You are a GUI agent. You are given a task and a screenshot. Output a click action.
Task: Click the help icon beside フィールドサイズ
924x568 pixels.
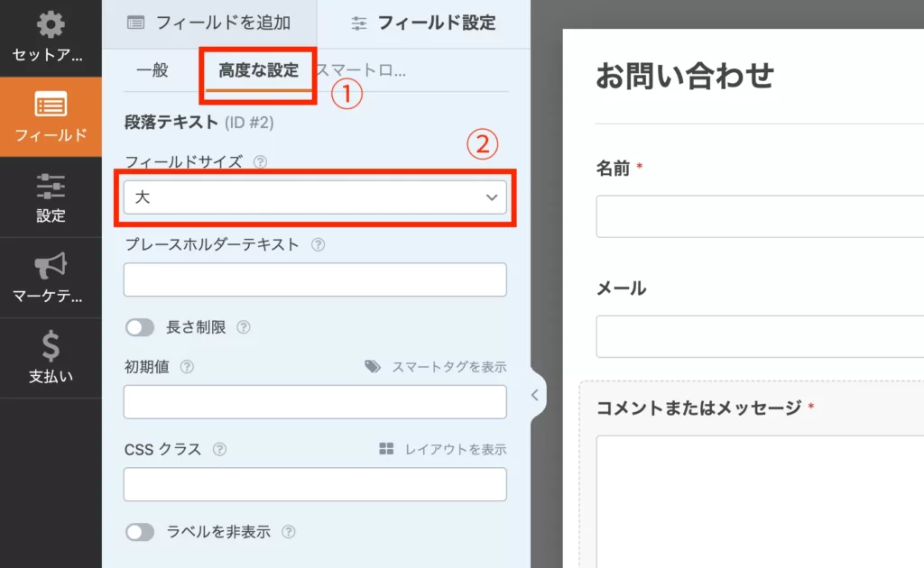tap(260, 162)
